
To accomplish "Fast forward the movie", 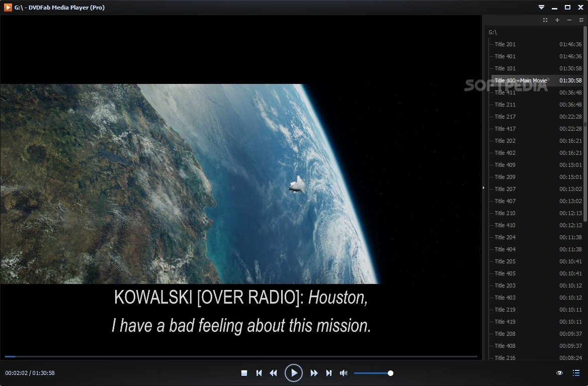I will pyautogui.click(x=314, y=373).
